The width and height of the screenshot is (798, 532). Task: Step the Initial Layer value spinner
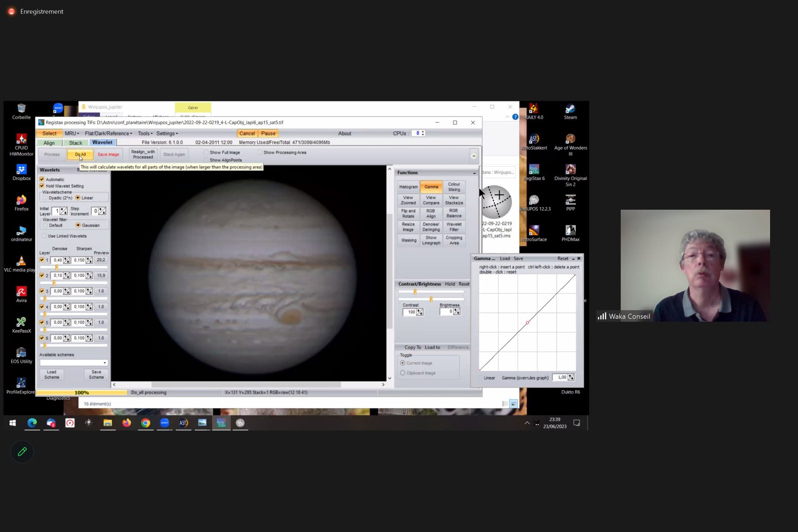[63, 211]
